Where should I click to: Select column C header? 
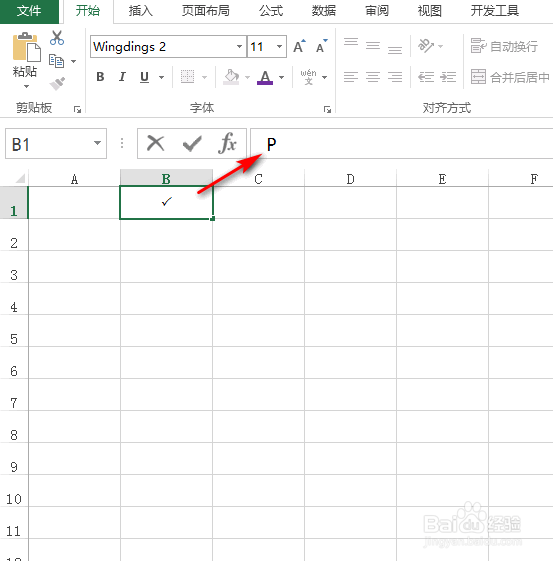coord(258,179)
